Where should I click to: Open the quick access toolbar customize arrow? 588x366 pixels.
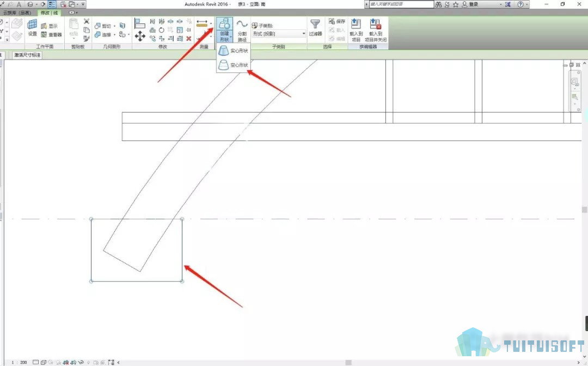[x=83, y=4]
